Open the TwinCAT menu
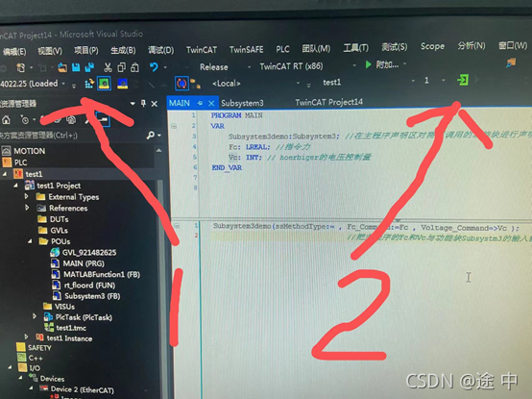Screen dimensions: 532x399 [x=202, y=50]
